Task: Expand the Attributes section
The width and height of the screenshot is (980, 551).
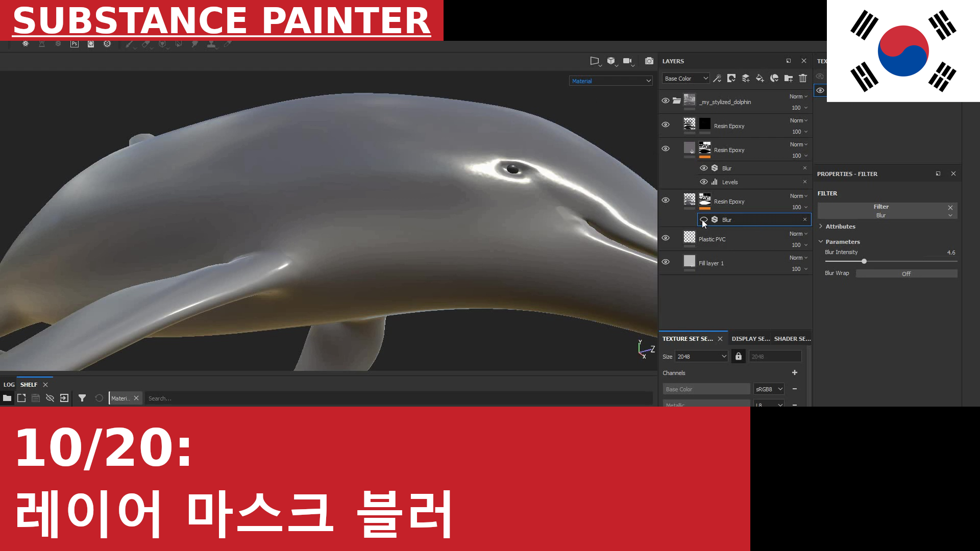Action: click(840, 226)
